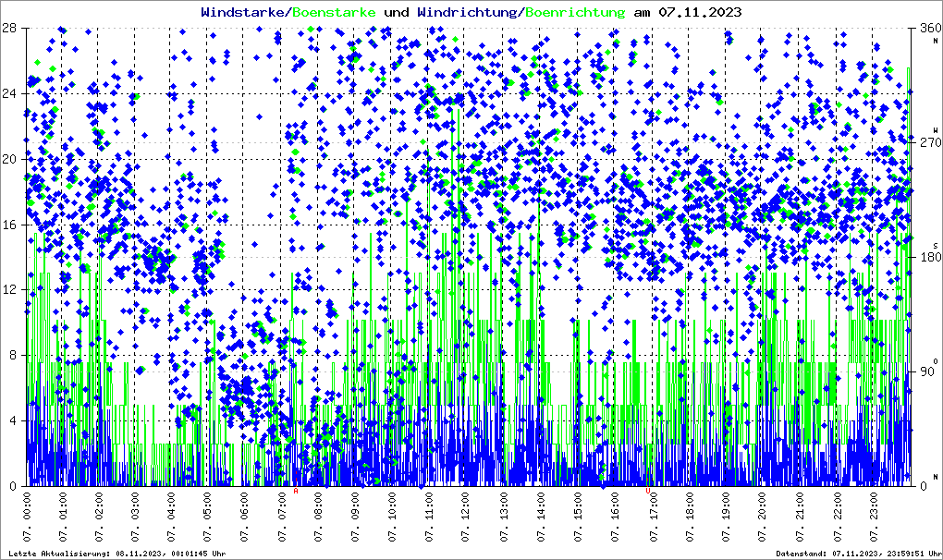Click the 28 value on left axis

pyautogui.click(x=14, y=28)
